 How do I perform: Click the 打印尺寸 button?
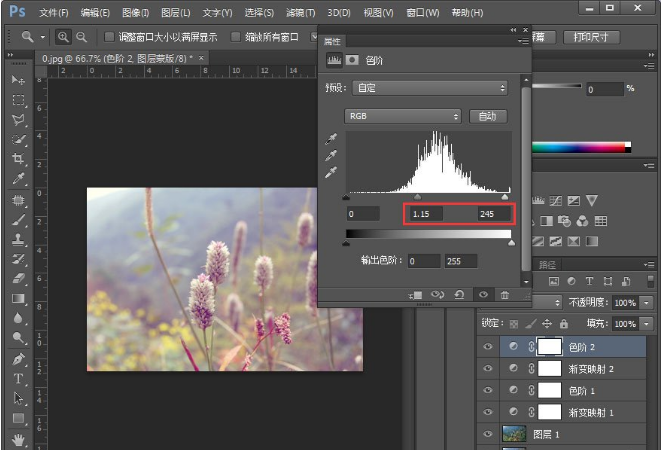point(591,37)
